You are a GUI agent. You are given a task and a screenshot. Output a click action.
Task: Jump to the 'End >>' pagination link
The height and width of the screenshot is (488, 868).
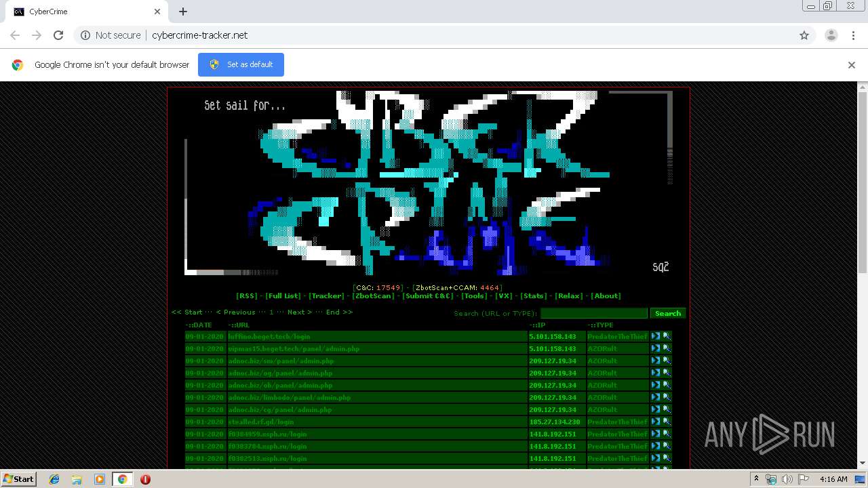[339, 312]
